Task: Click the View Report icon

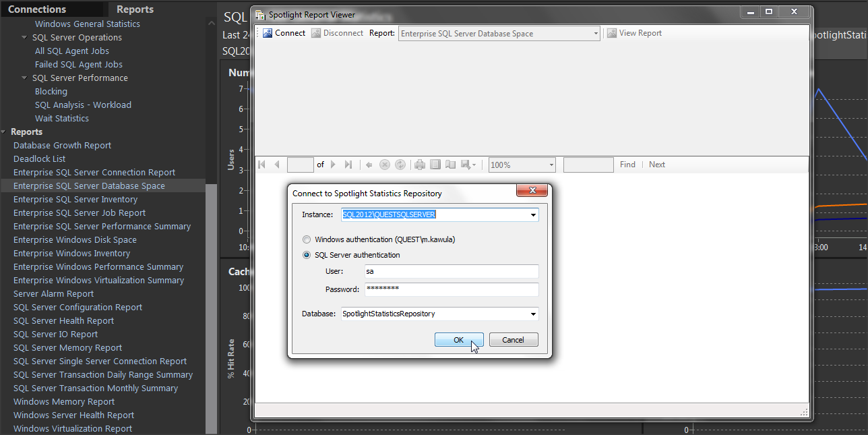Action: pyautogui.click(x=612, y=33)
